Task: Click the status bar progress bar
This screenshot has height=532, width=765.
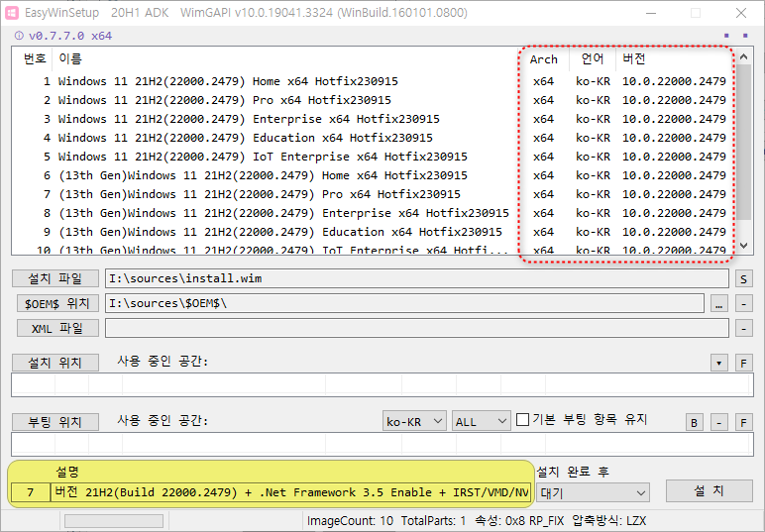Action: pyautogui.click(x=114, y=521)
